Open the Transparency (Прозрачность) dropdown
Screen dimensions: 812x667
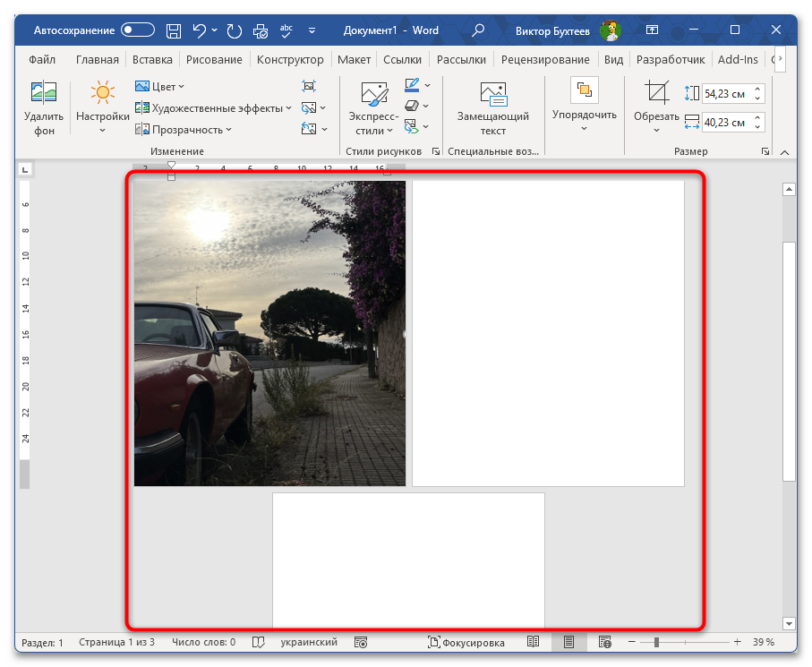[184, 130]
